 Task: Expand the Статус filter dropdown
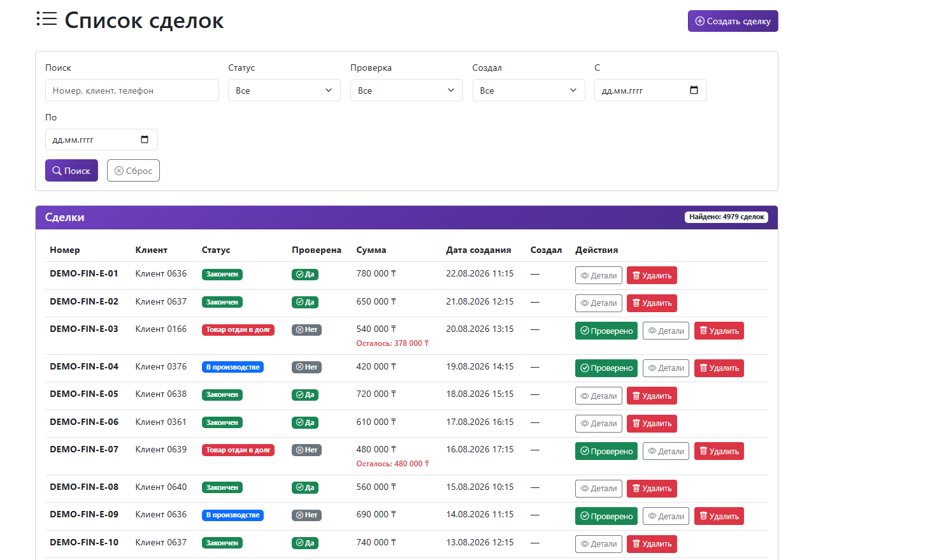click(284, 90)
